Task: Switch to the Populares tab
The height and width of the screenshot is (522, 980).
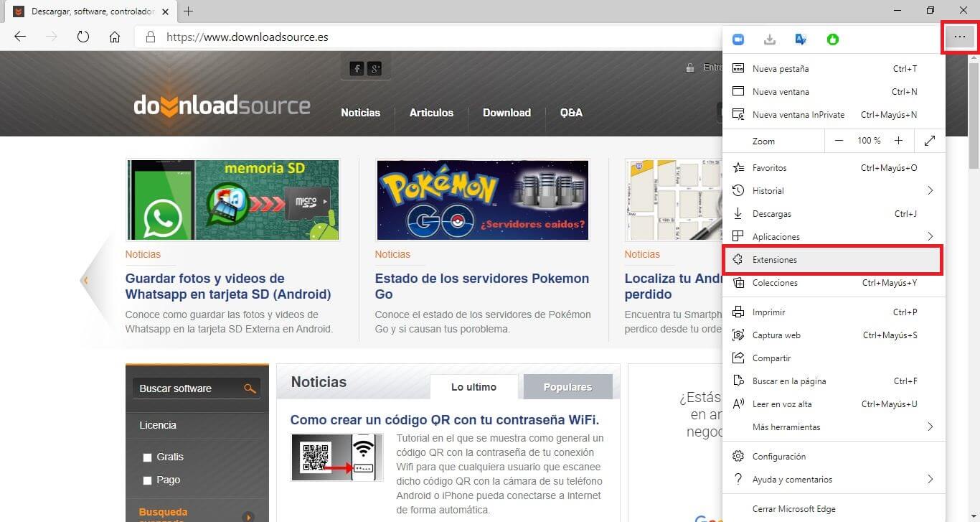Action: [x=567, y=387]
